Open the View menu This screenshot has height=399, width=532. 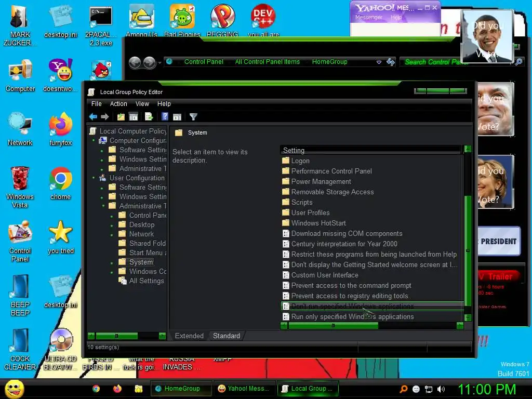[142, 104]
